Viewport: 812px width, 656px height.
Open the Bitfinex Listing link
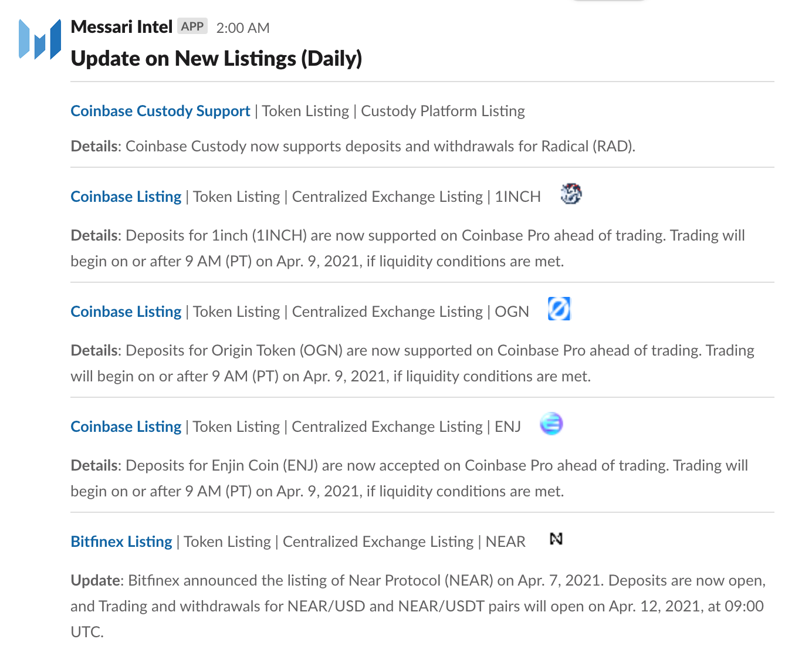pos(121,542)
